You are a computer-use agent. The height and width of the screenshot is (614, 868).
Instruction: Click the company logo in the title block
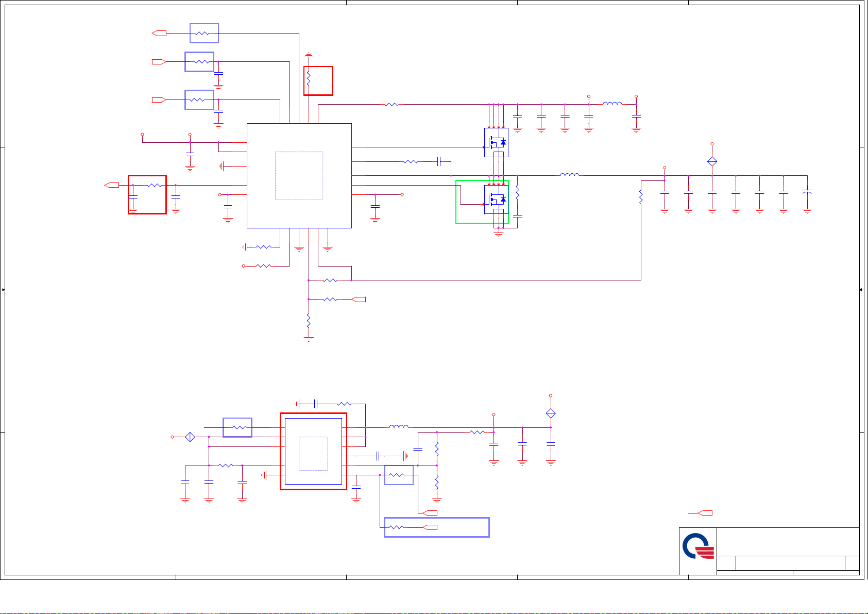pos(698,547)
